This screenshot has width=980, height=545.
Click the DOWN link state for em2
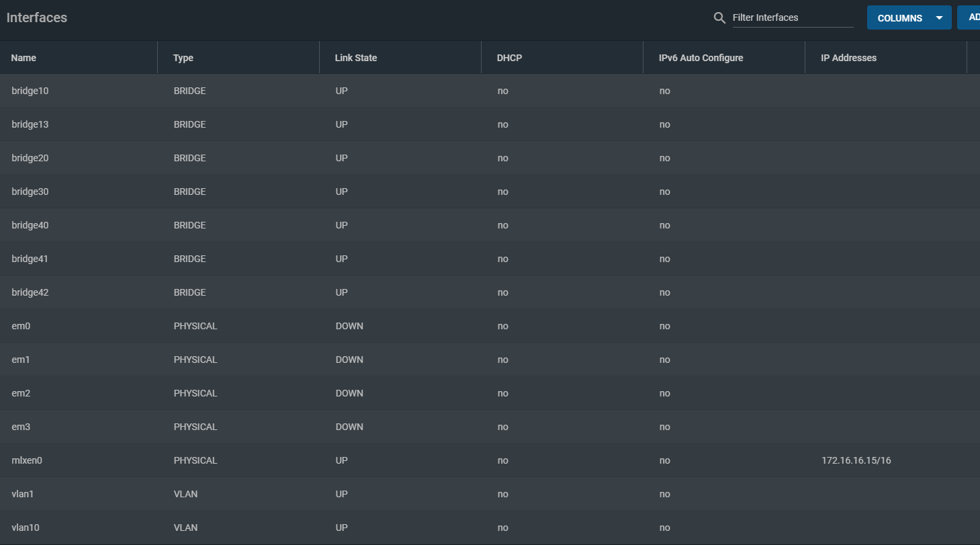pyautogui.click(x=349, y=393)
